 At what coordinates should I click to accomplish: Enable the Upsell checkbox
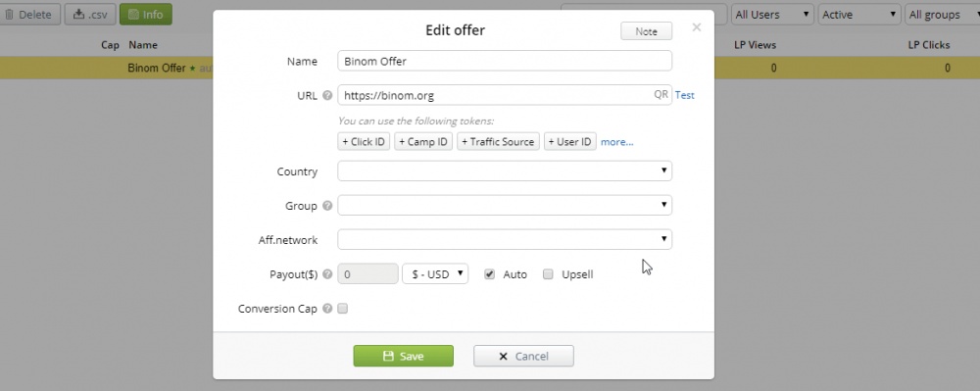548,274
